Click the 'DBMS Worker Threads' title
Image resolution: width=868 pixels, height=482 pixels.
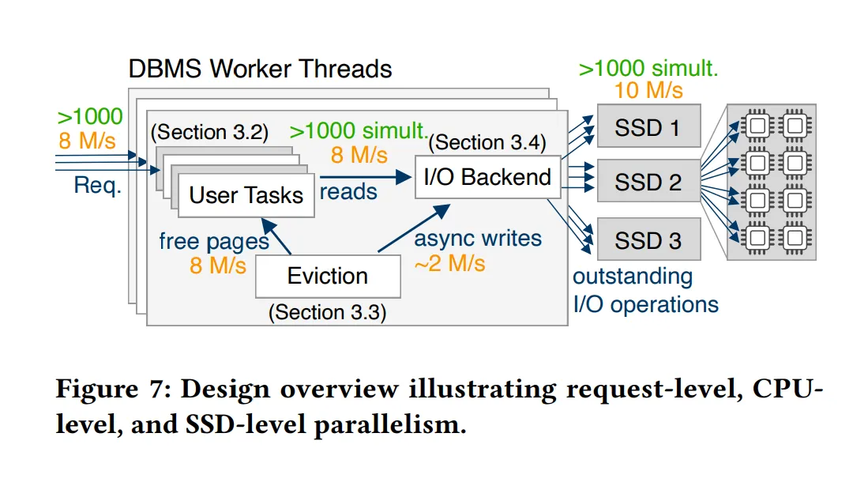click(x=260, y=70)
